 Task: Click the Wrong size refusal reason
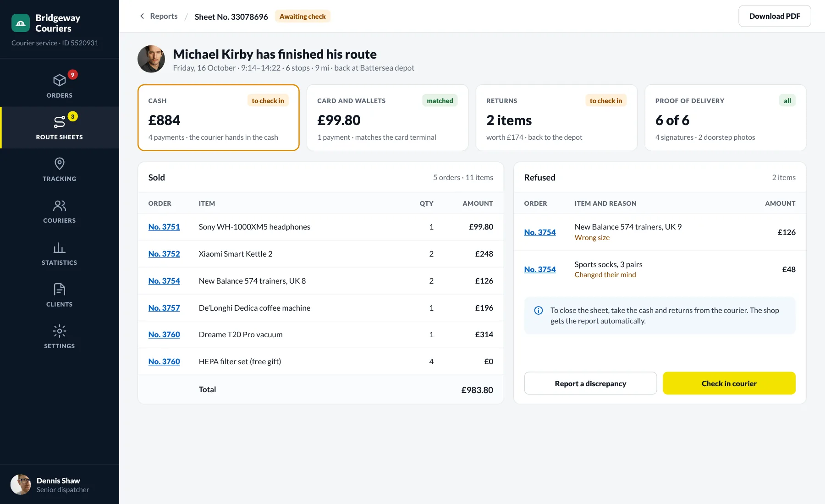(x=592, y=238)
